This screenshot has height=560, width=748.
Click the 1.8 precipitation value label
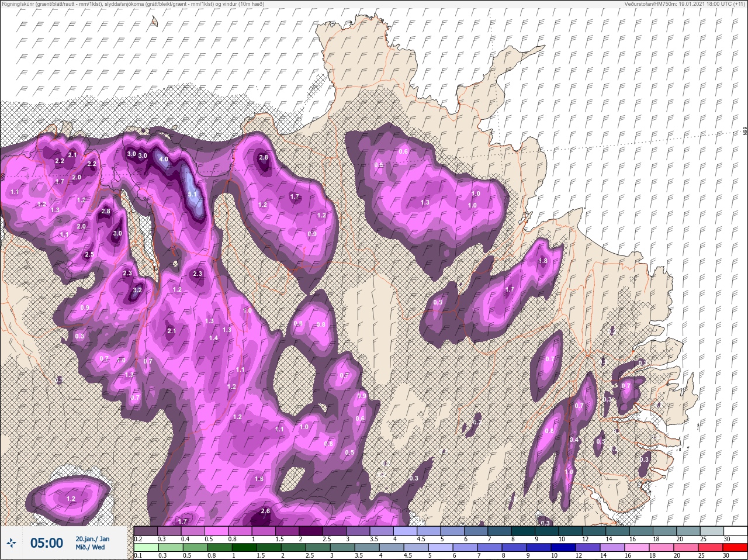tap(543, 261)
